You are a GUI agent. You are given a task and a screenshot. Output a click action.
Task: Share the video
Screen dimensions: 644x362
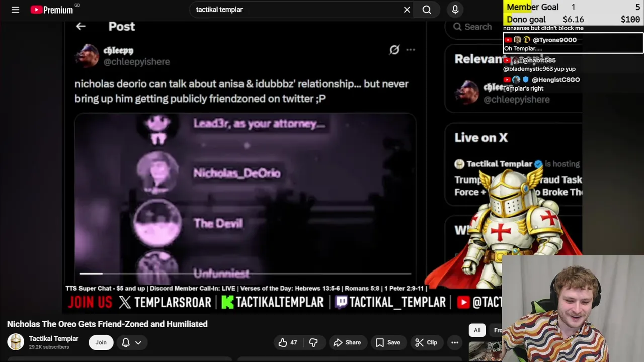coord(347,342)
